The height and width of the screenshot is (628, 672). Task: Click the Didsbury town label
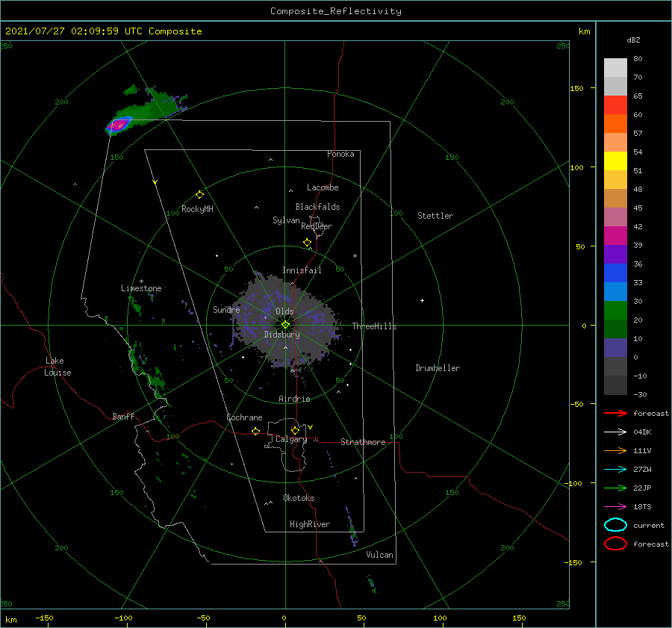281,335
